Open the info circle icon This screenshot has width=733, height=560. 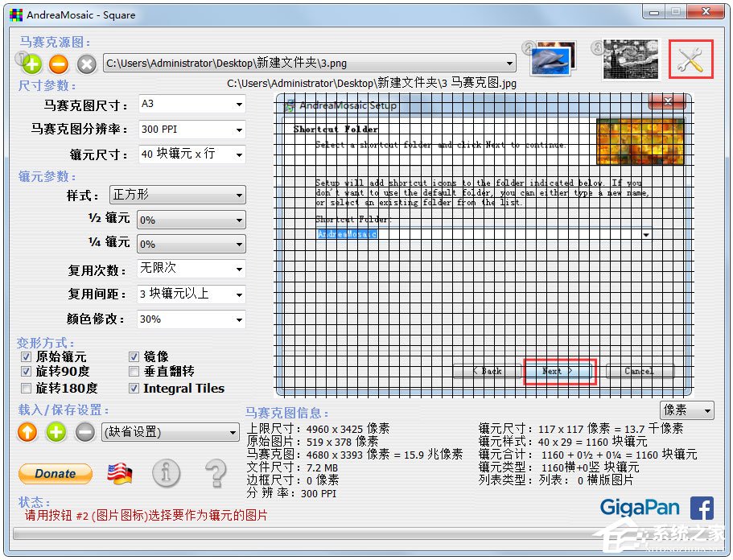pyautogui.click(x=166, y=473)
